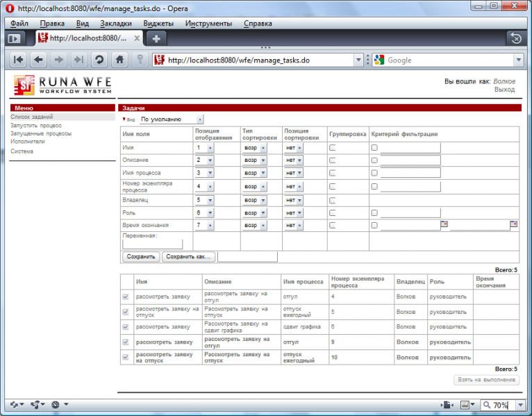Open Запущенные процессы menu link
The width and height of the screenshot is (532, 416).
[x=41, y=134]
